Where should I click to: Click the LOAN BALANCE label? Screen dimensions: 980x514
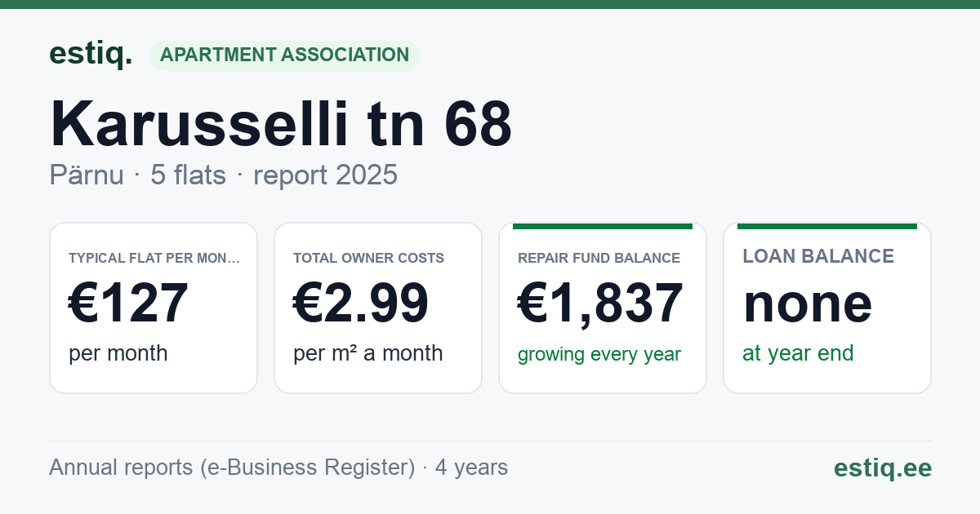tap(818, 256)
